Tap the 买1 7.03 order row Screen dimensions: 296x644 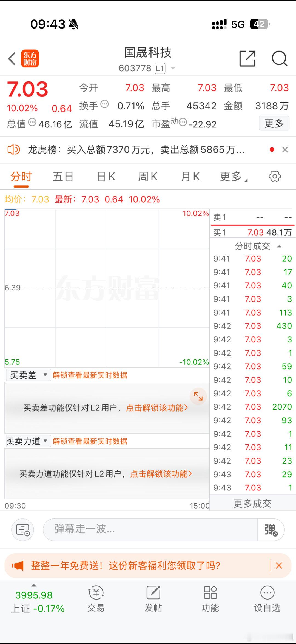click(x=252, y=232)
